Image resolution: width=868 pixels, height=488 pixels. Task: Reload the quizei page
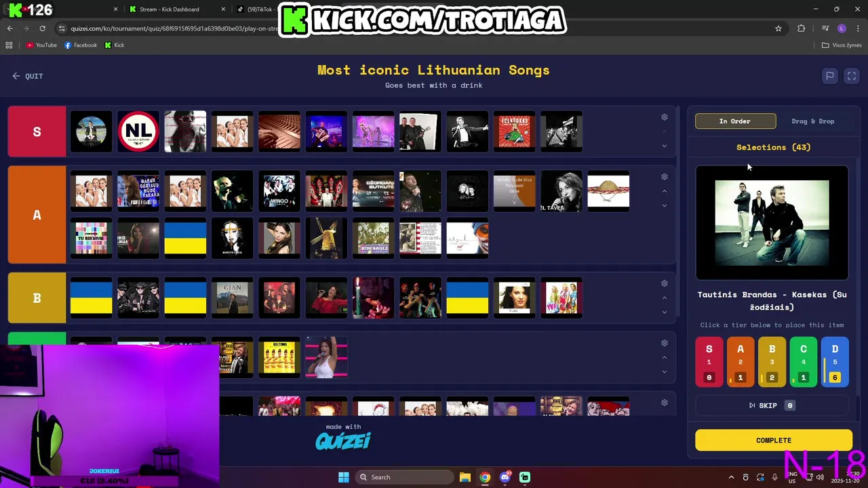(x=42, y=28)
